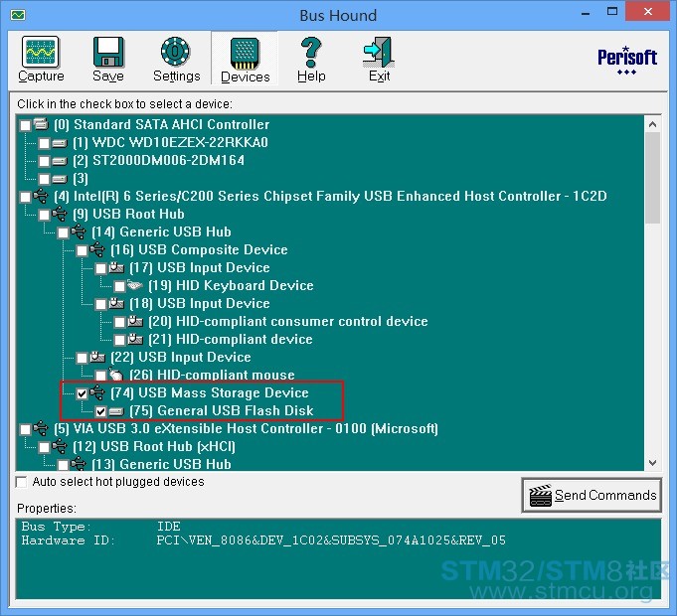Click drive icon next to WDC WD10EZEX-22RKKA0
Image resolution: width=677 pixels, height=616 pixels.
60,143
